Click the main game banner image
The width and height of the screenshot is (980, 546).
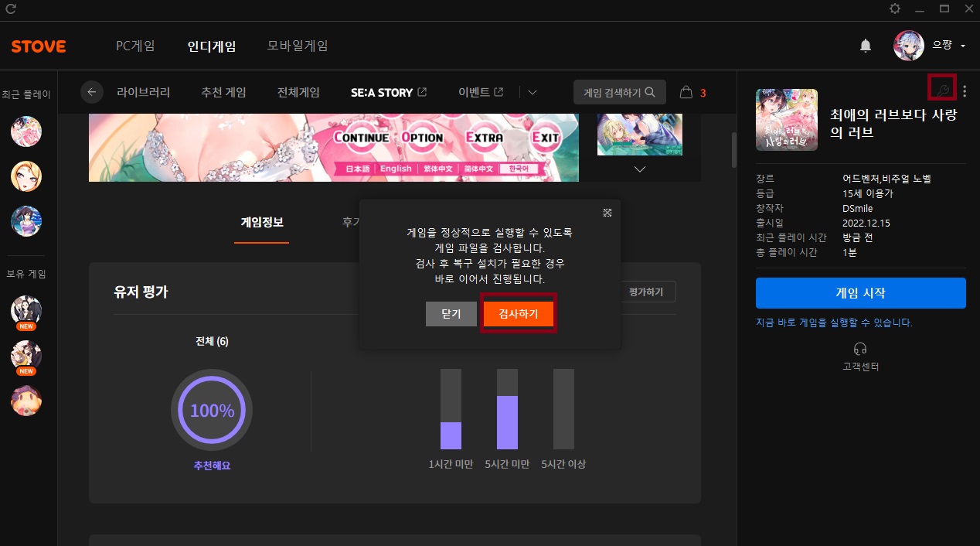pos(334,148)
